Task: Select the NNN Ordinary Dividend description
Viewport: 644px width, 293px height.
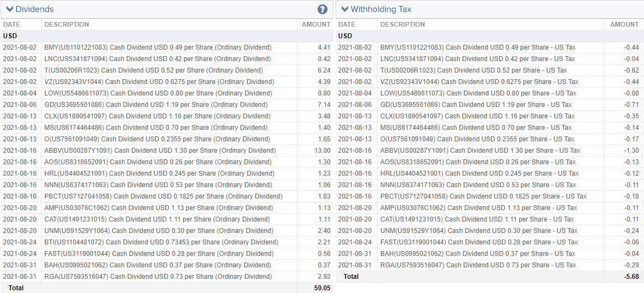Action: tap(158, 185)
